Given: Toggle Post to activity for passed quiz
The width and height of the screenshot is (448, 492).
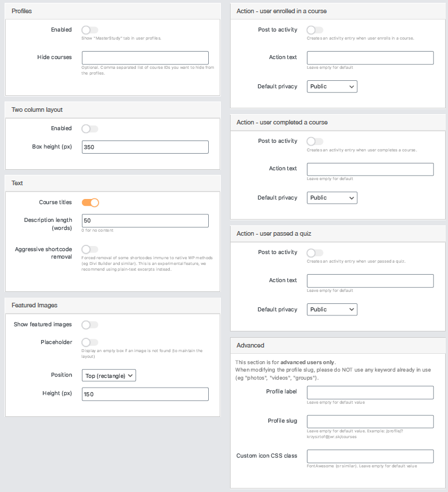Looking at the screenshot, I should 315,252.
